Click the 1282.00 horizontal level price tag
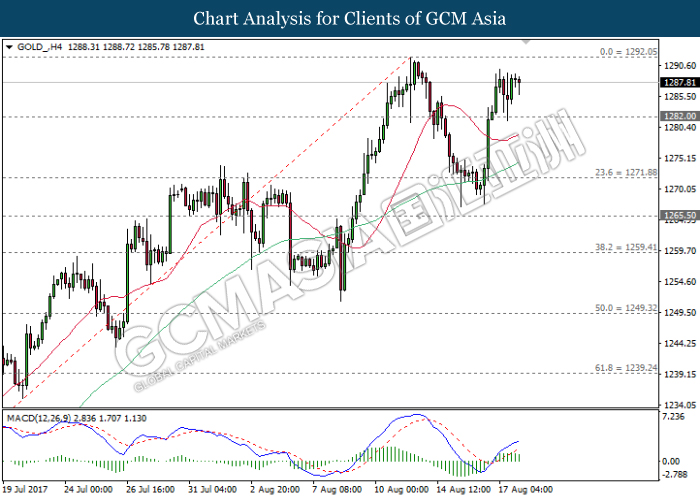Viewport: 700px width, 500px height. click(x=680, y=116)
